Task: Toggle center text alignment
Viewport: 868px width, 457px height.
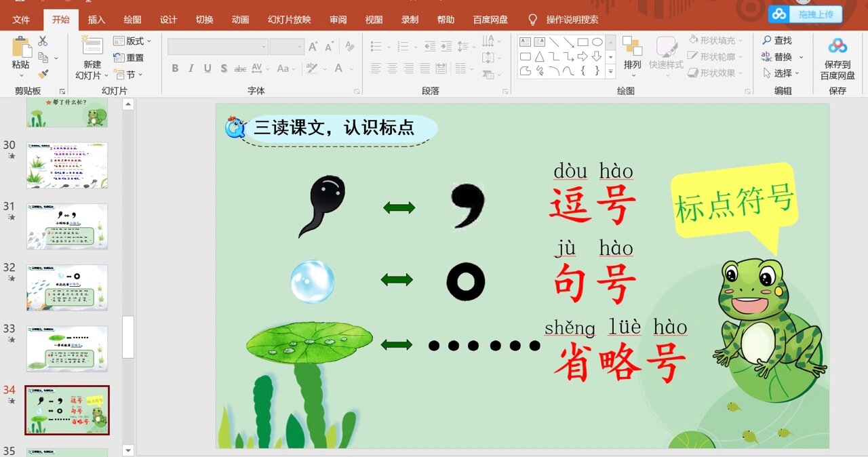Action: coord(392,68)
